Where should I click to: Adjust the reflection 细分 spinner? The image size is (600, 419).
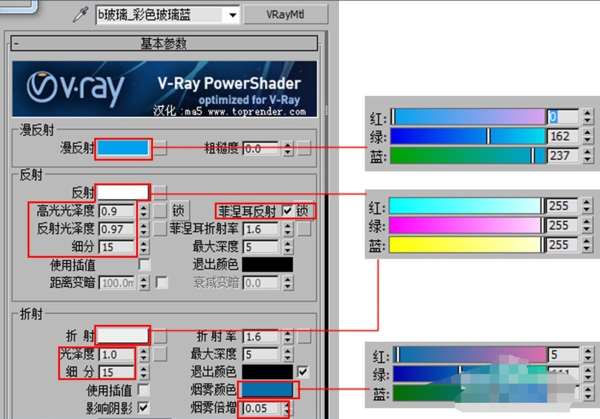(143, 247)
